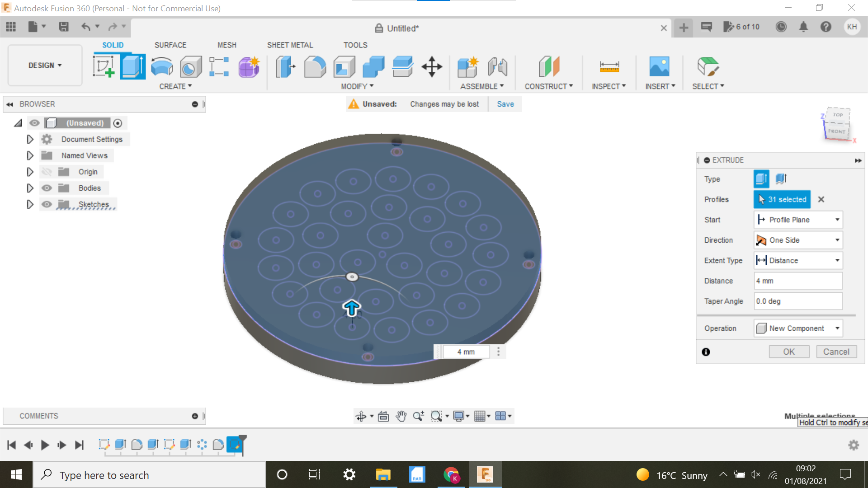The height and width of the screenshot is (488, 868).
Task: Toggle visibility of Sketches folder
Action: coord(47,204)
